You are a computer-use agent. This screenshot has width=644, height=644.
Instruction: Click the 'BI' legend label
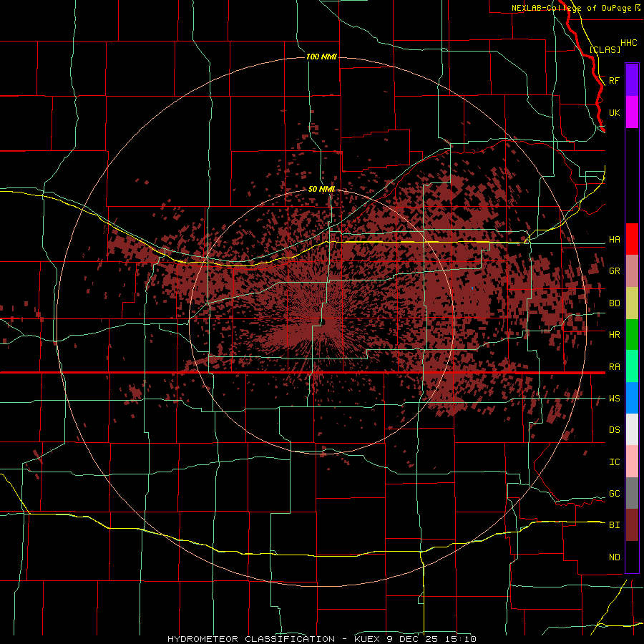coord(615,525)
